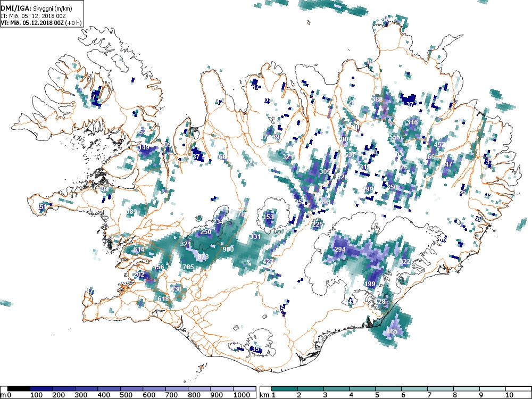Choose the light teal swatch between 8 and 9 km
Image resolution: width=532 pixels, height=399 pixels.
pos(467,389)
